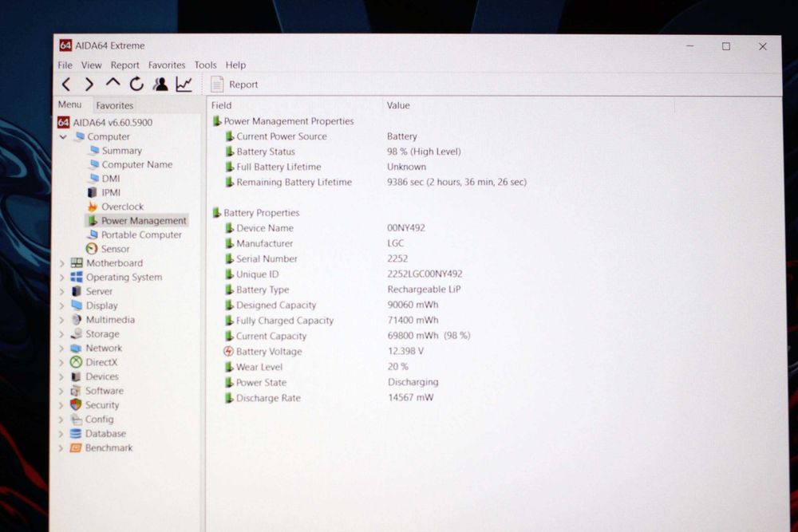Select the Wear Level row

click(315, 367)
